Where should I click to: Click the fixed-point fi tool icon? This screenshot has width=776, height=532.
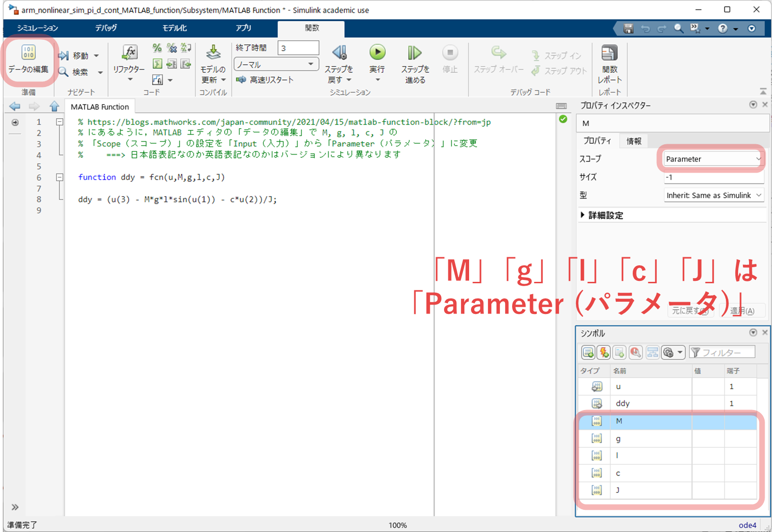[157, 80]
